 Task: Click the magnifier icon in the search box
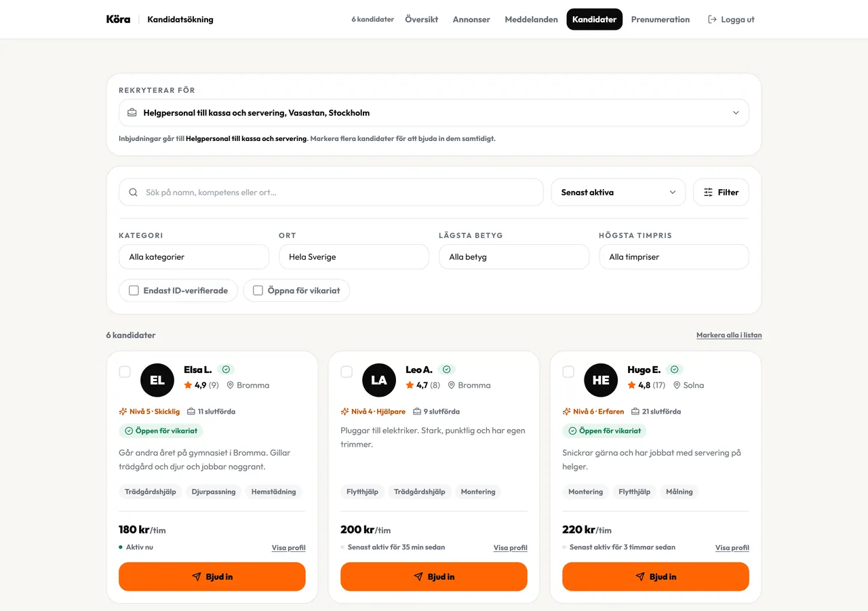tap(133, 193)
